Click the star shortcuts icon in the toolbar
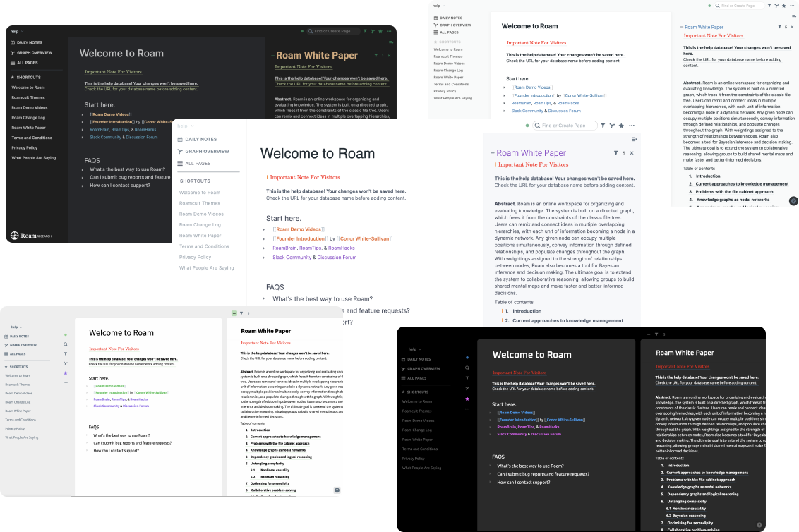Viewport: 799px width, 532px height. 621,126
